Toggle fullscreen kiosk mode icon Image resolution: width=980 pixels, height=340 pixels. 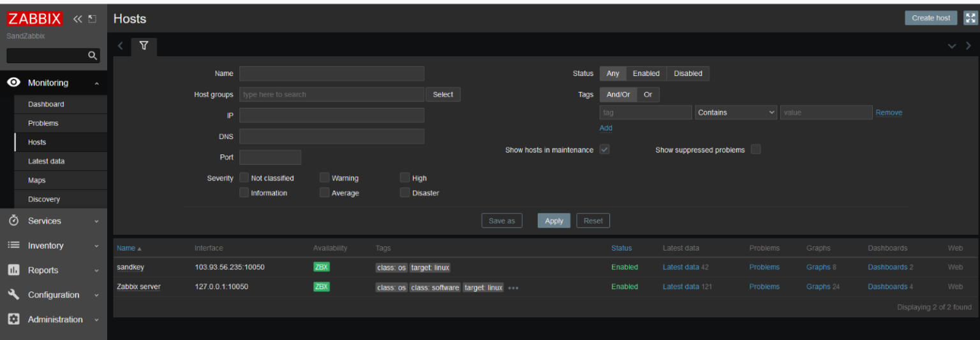pyautogui.click(x=970, y=18)
